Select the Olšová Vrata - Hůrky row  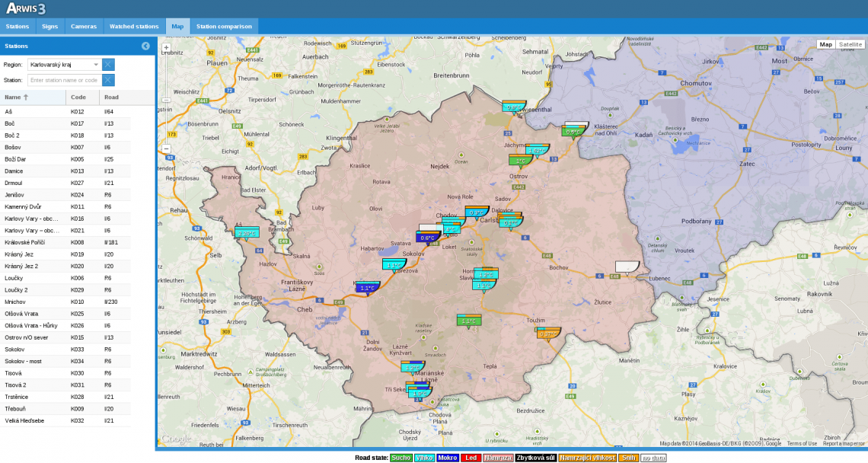[x=65, y=326]
